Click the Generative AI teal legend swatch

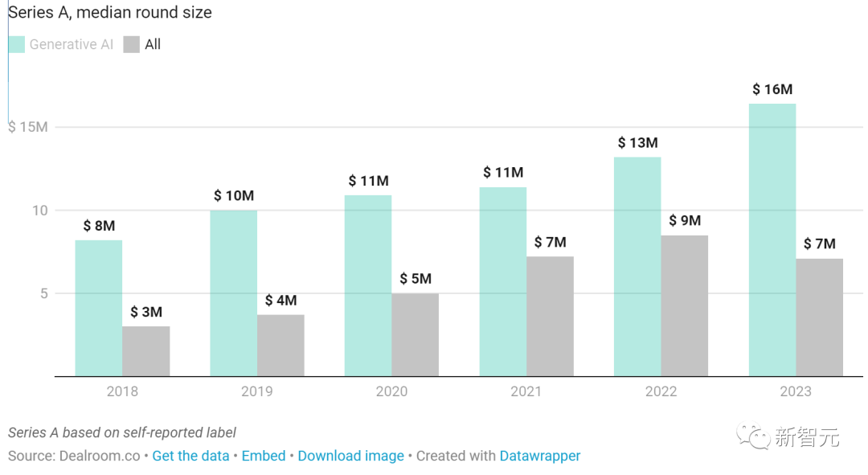(17, 44)
